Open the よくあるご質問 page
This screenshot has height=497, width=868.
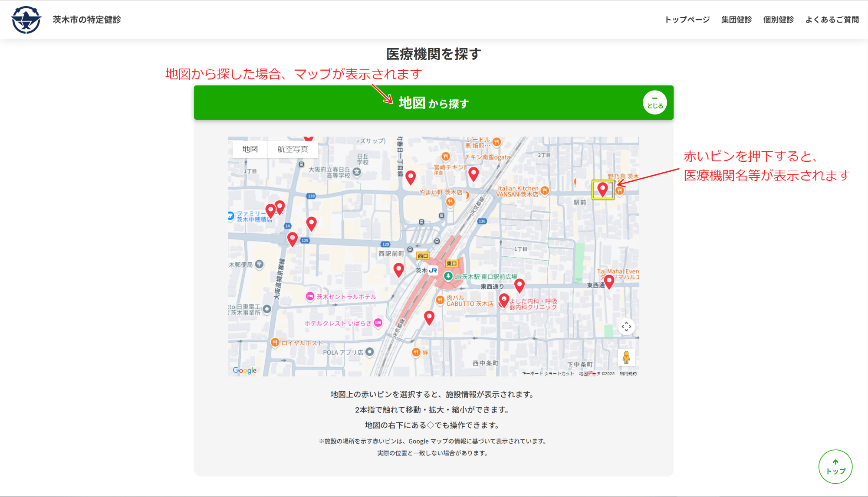[x=832, y=20]
